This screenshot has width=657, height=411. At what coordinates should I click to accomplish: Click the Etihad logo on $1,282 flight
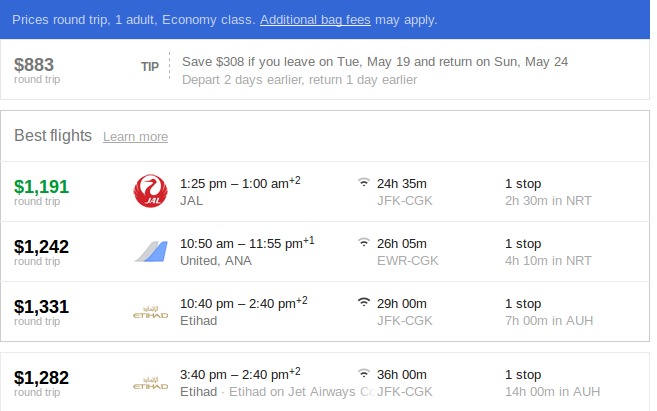(149, 383)
